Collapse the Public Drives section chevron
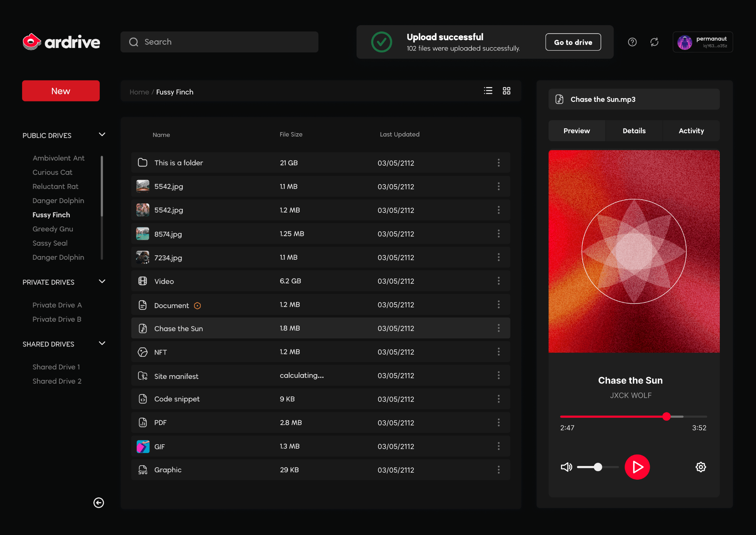This screenshot has width=756, height=535. click(102, 135)
